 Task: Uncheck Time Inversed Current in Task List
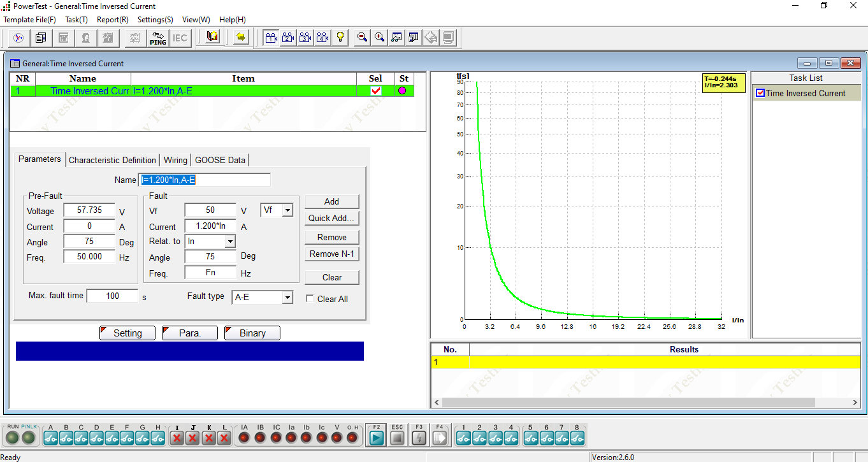(x=760, y=93)
